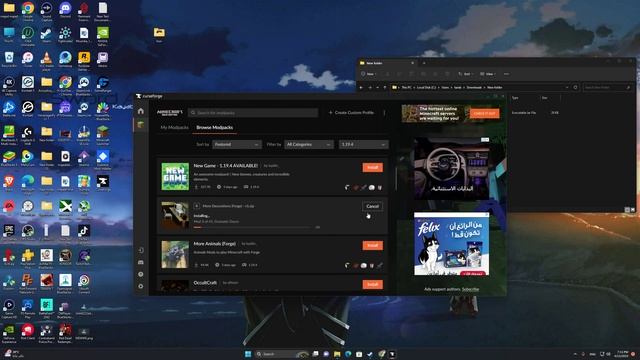This screenshot has width=640, height=360.
Task: Select the Minecraft game icon in CurseForge sidebar
Action: pos(141,124)
